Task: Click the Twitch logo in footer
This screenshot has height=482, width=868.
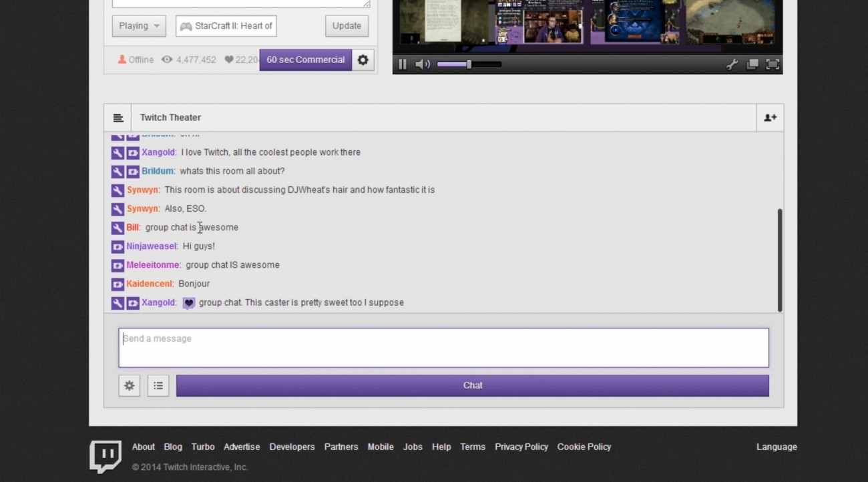Action: (105, 456)
